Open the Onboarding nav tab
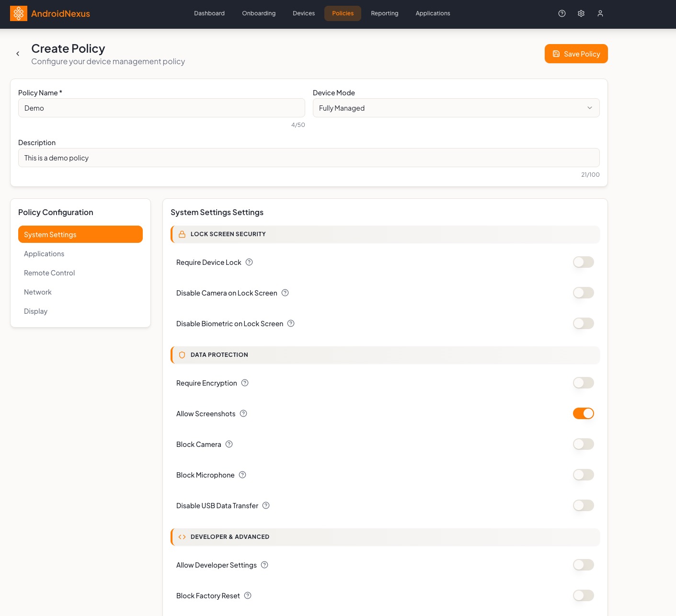Image resolution: width=676 pixels, height=616 pixels. [259, 13]
